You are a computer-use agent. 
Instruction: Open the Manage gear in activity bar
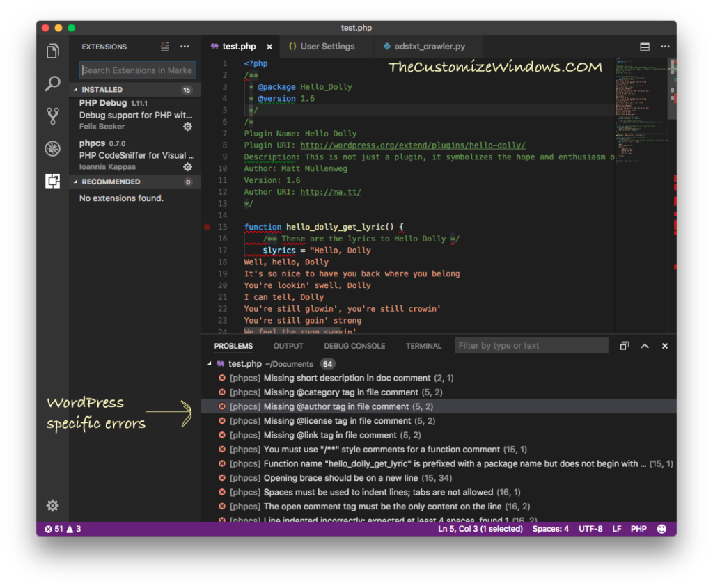tap(53, 505)
